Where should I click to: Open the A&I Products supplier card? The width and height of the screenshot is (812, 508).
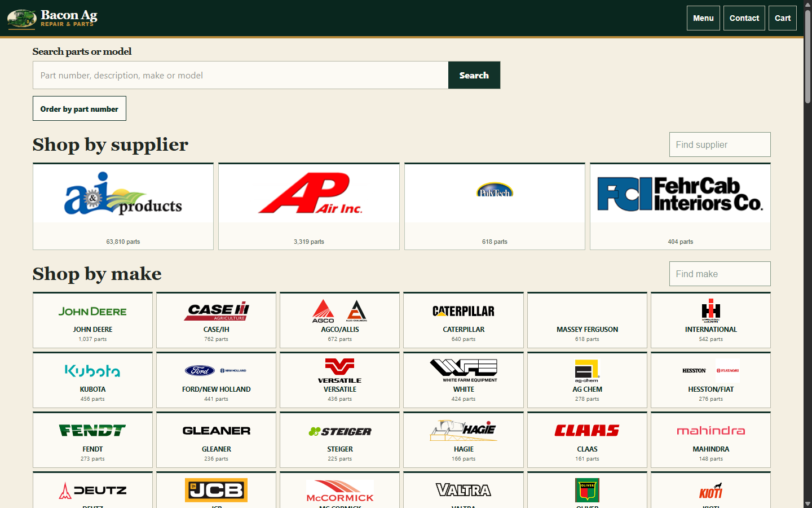coord(123,207)
